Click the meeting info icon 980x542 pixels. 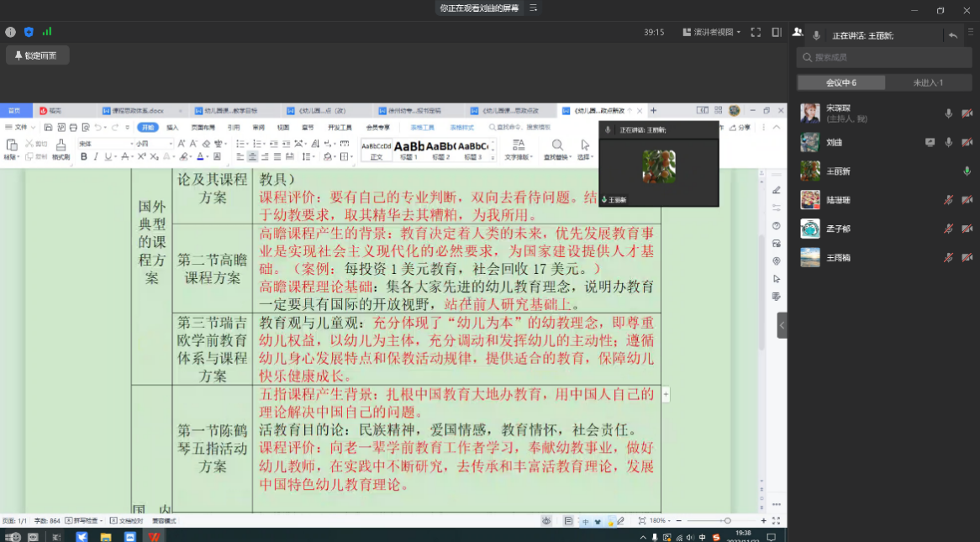pos(11,32)
